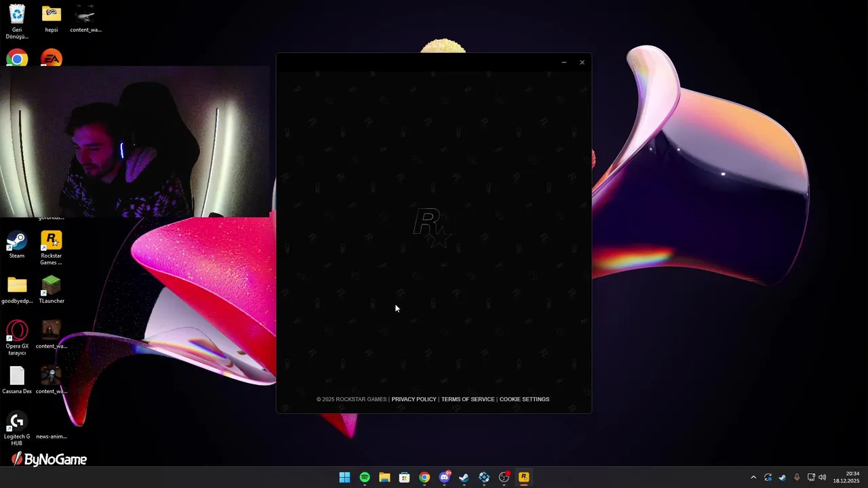Viewport: 868px width, 488px height.
Task: Open Steam desktop shortcut
Action: pyautogui.click(x=17, y=245)
